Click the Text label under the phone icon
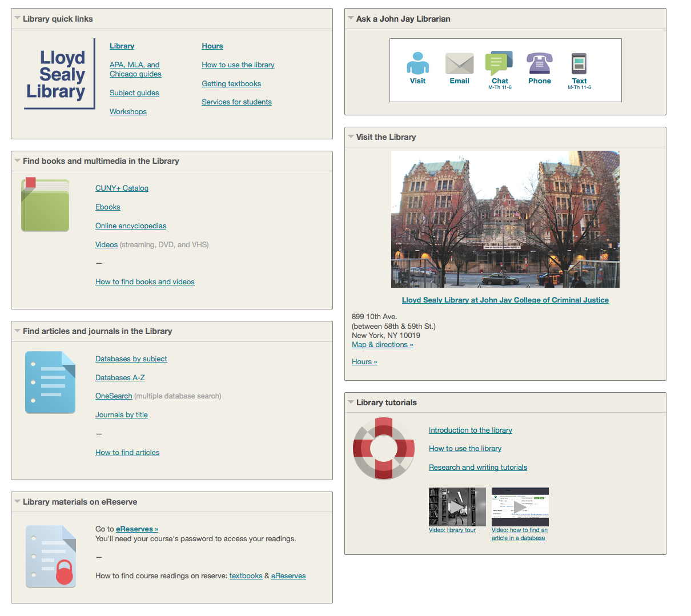691x616 pixels. [x=579, y=81]
